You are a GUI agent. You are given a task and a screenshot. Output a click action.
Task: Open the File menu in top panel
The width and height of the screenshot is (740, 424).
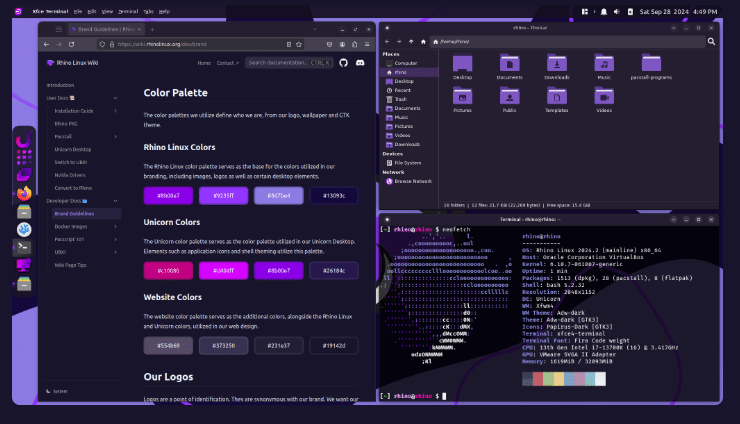tap(78, 11)
